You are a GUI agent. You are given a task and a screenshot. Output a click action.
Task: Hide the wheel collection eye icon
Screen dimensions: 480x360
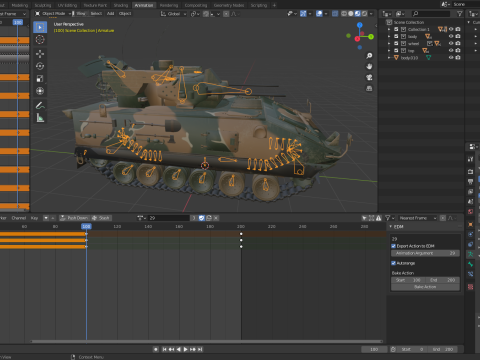[451, 43]
